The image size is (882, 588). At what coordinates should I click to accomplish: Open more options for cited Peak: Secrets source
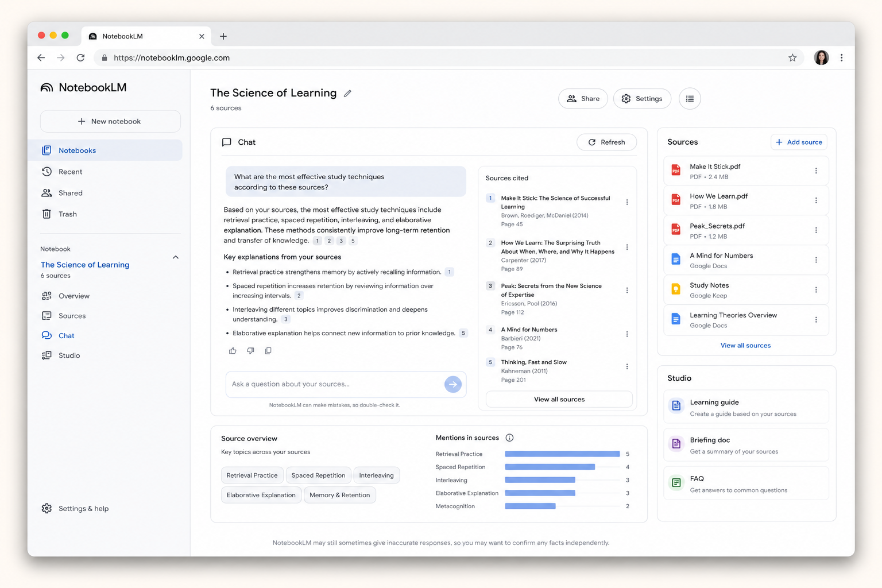click(627, 290)
